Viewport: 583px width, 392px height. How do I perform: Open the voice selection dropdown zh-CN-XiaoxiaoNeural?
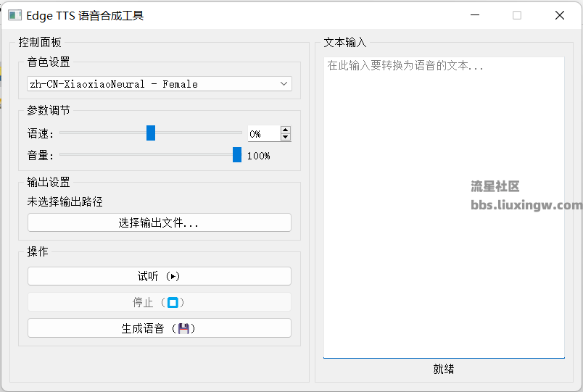(x=159, y=84)
